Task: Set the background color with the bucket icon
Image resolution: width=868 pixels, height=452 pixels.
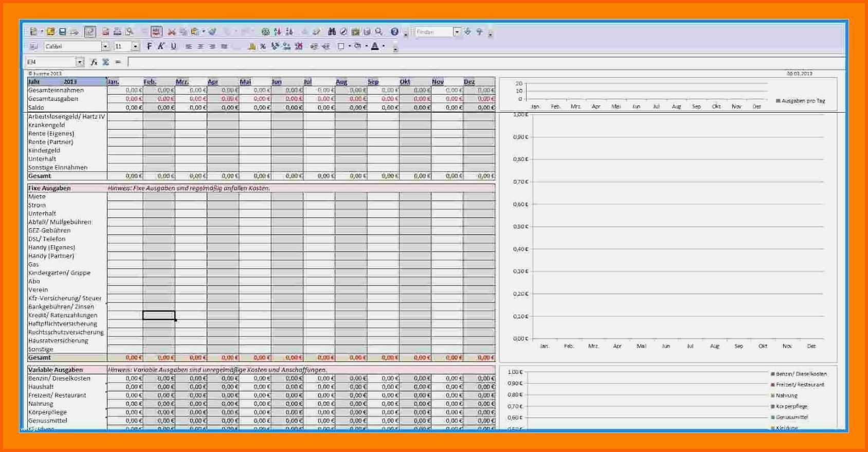Action: click(358, 47)
